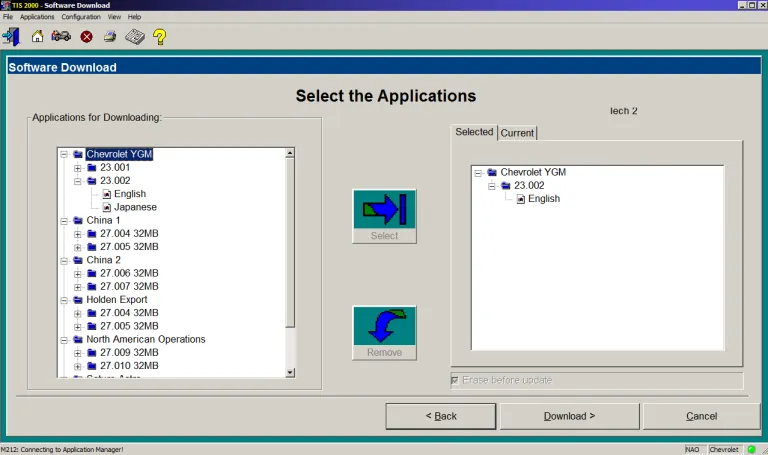Select Chevrolet YGM in left tree
This screenshot has width=768, height=455.
pyautogui.click(x=119, y=154)
